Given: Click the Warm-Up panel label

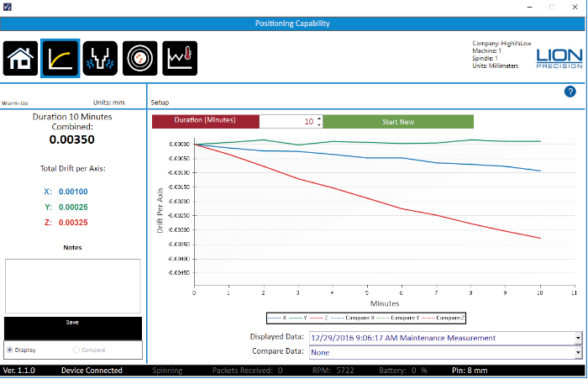Looking at the screenshot, I should point(14,103).
